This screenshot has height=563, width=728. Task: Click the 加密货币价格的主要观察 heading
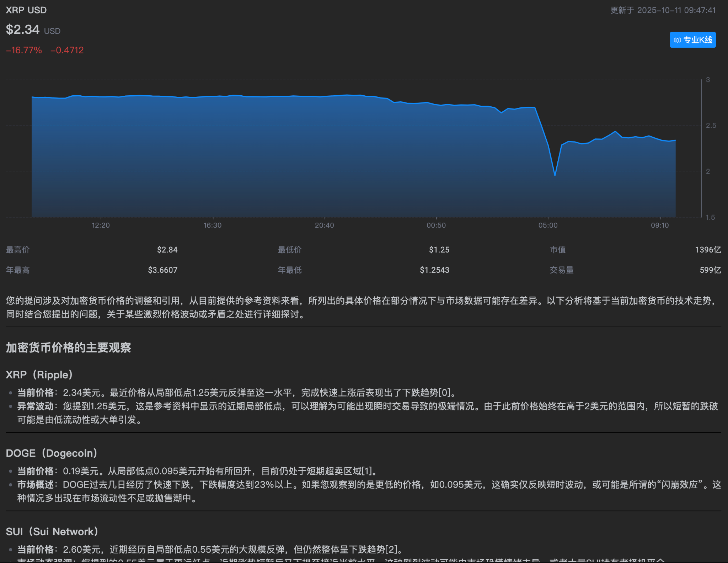68,347
